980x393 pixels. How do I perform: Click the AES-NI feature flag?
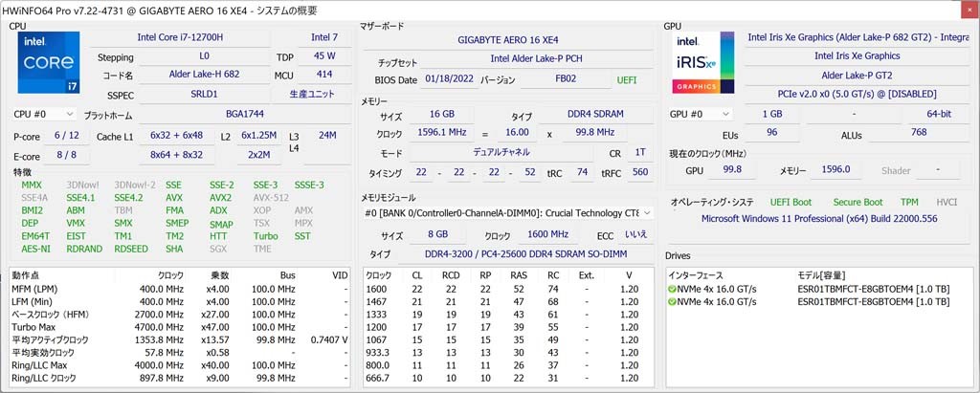tap(35, 249)
